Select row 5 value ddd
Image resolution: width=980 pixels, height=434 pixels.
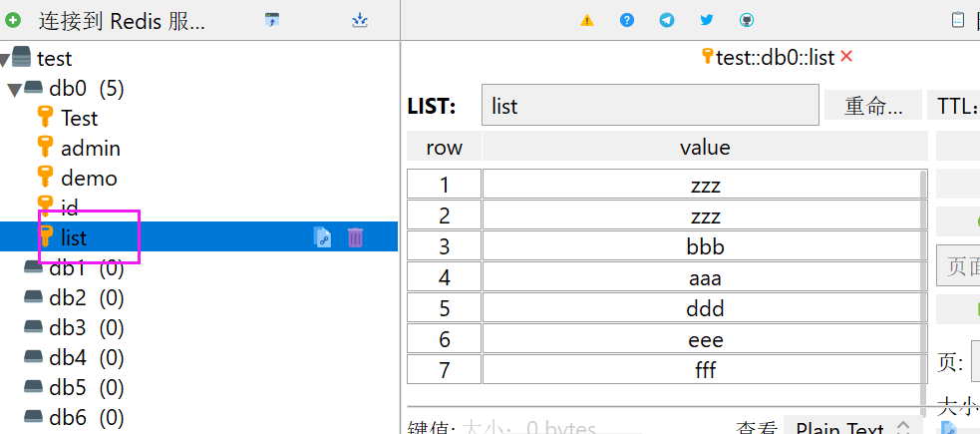[705, 308]
